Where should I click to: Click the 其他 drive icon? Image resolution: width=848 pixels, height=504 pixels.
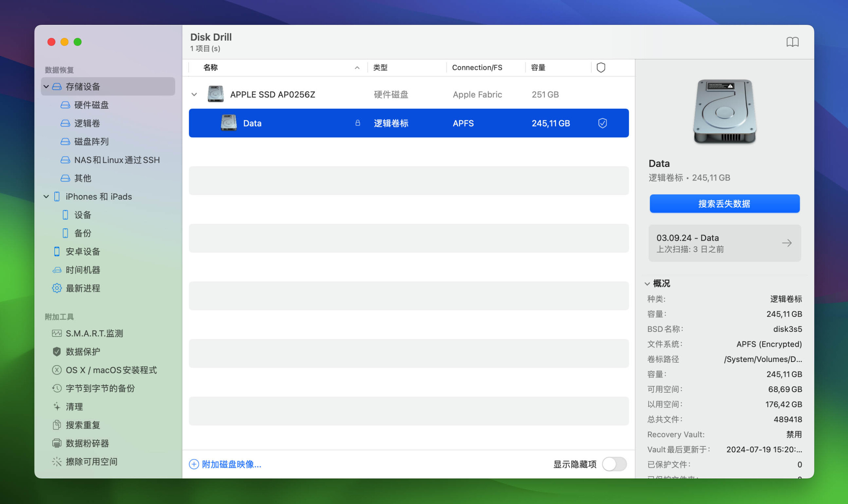(x=65, y=178)
